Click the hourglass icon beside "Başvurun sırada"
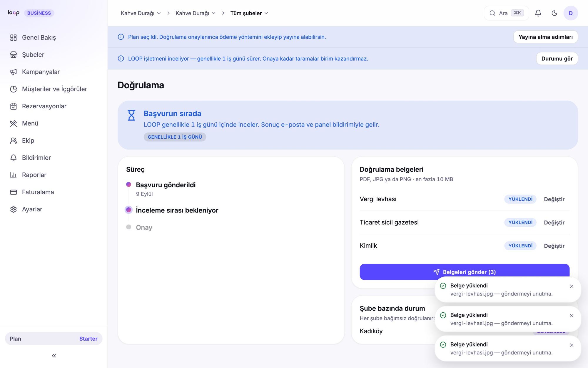Viewport: 588px width, 368px height. (131, 115)
